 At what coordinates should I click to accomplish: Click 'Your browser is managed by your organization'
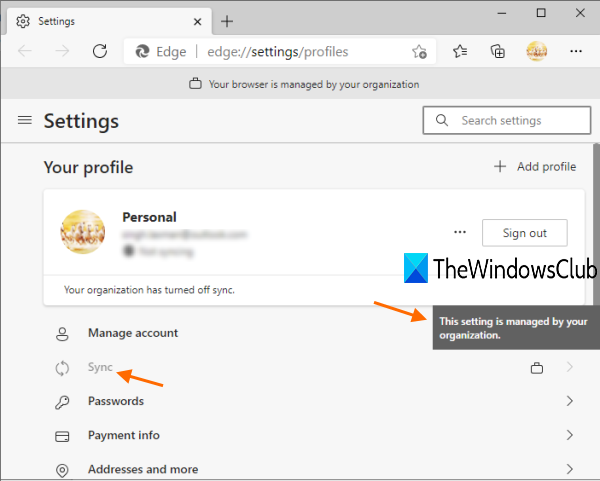pos(314,84)
